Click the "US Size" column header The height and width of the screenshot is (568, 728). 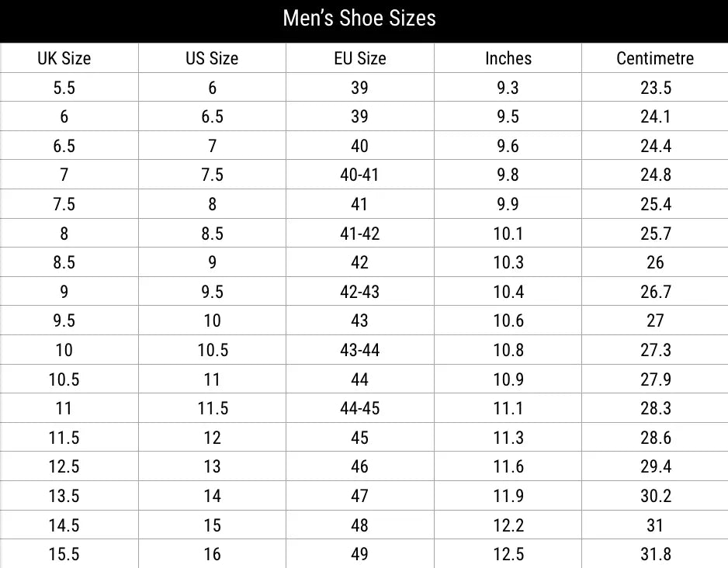point(212,58)
